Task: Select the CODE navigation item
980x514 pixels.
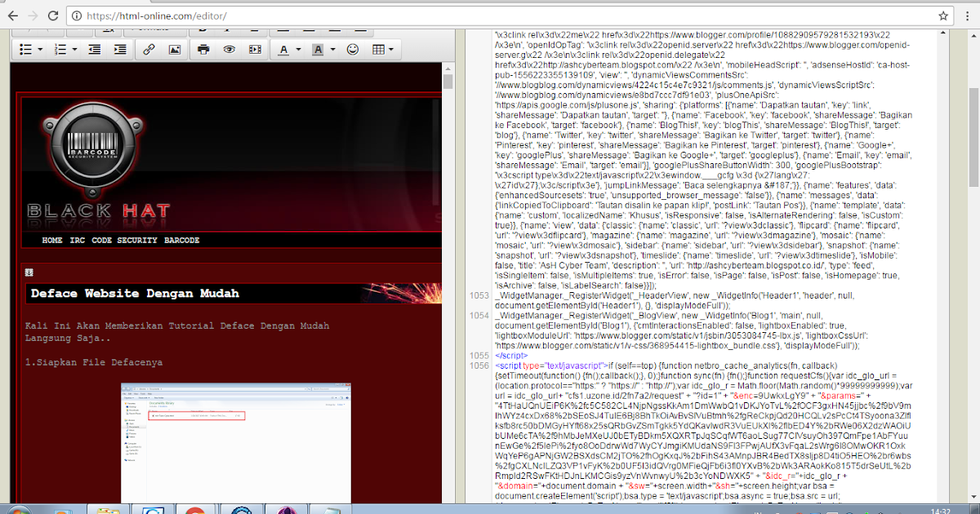Action: click(x=102, y=240)
